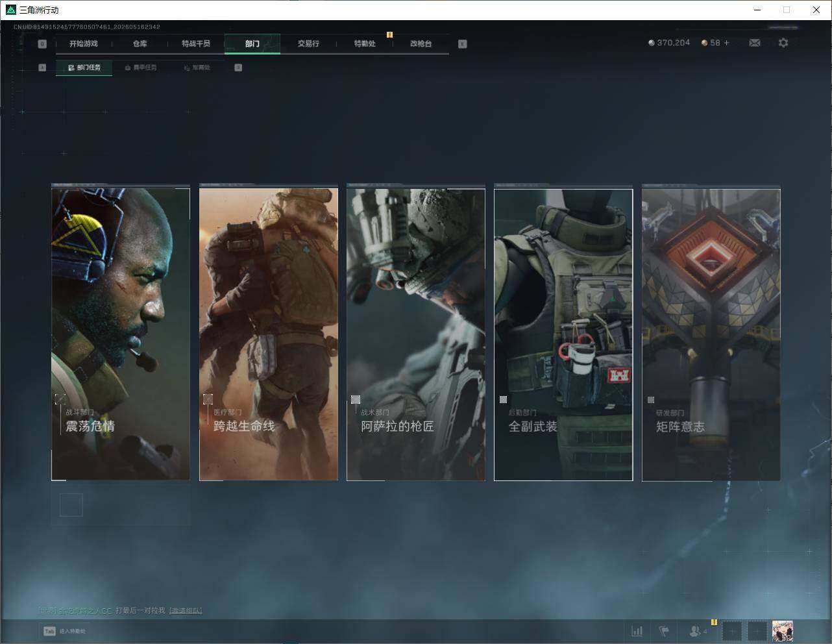Screen dimensions: 832x644
Task: Click the 370,204 currency amount
Action: click(x=674, y=43)
